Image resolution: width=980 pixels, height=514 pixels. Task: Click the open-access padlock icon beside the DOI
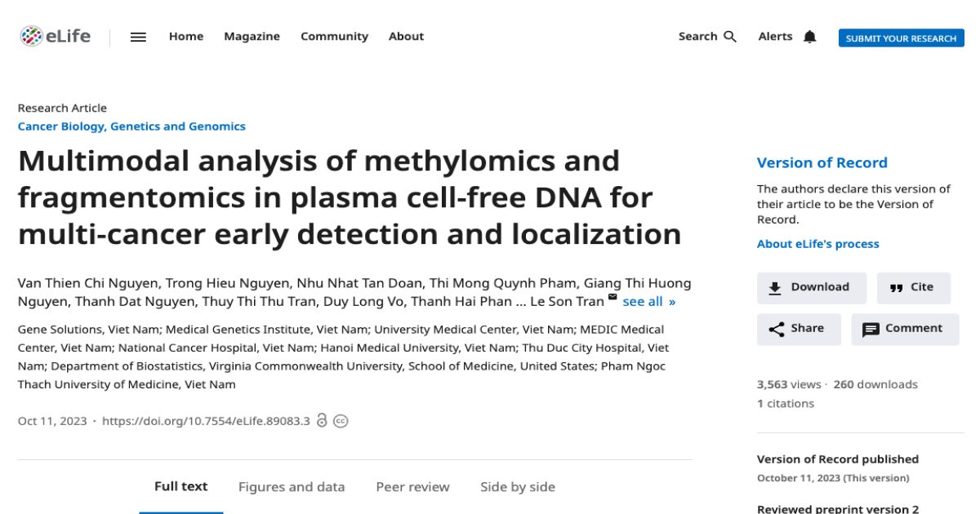coord(323,421)
